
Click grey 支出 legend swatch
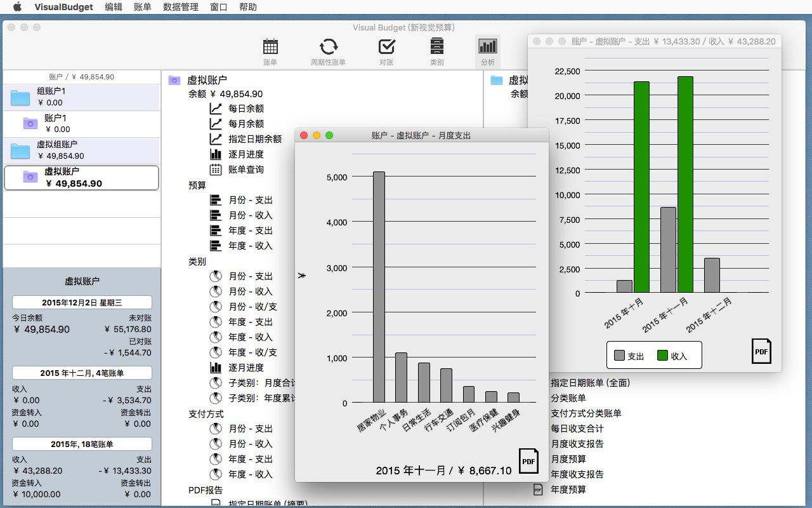(x=619, y=356)
